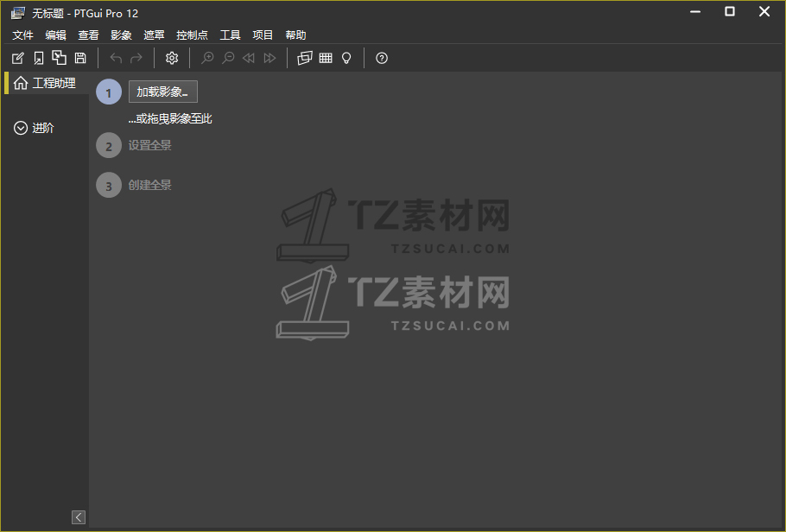Click the PTGui app icon in title bar
This screenshot has height=532, width=786.
18,13
